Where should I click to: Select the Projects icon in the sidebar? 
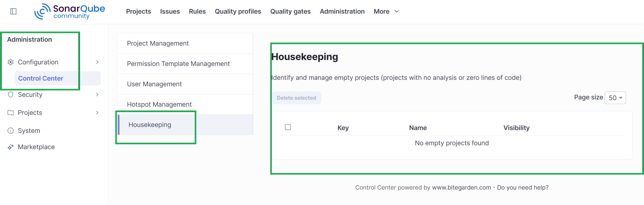click(x=10, y=113)
